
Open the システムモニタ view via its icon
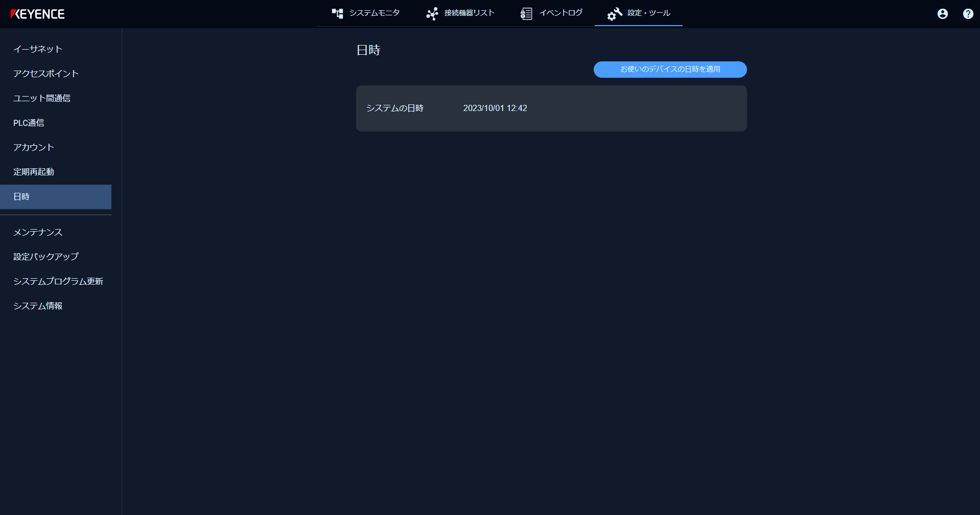[x=337, y=14]
